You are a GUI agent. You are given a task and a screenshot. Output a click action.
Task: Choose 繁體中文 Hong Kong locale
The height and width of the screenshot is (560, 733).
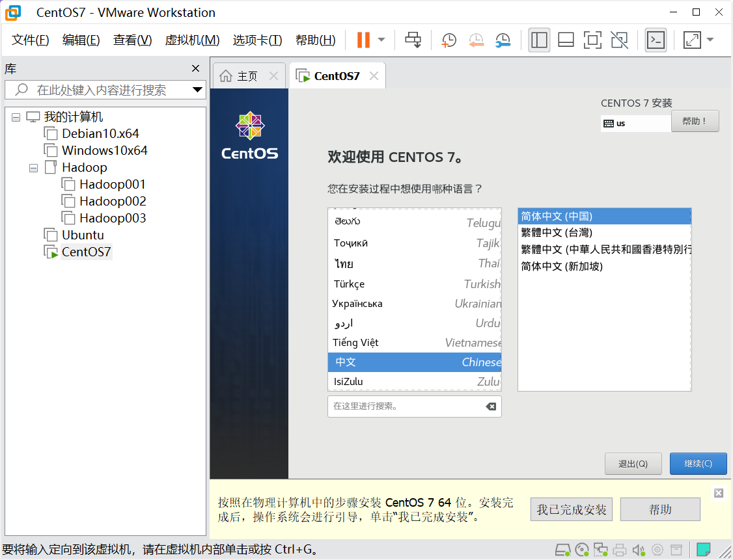tap(605, 249)
